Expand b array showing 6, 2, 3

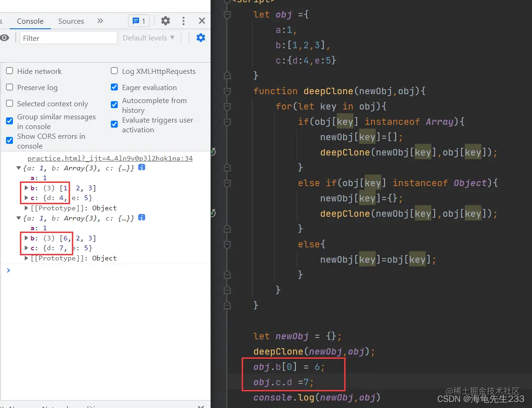tap(26, 238)
